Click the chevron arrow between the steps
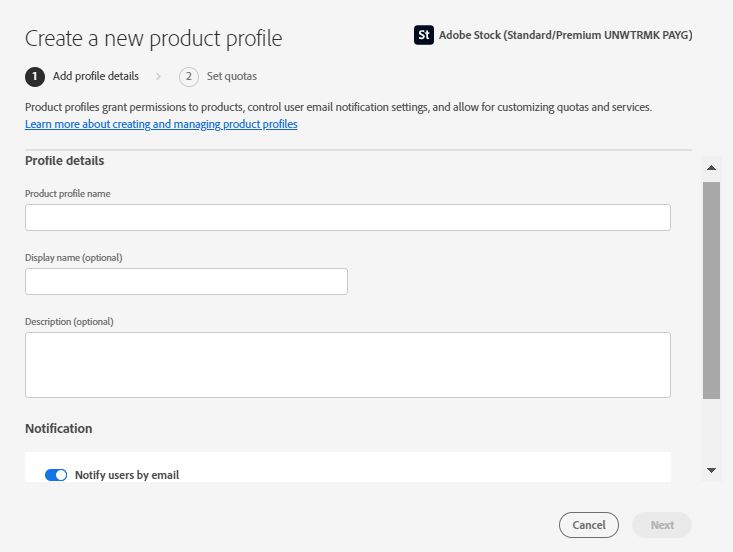Image resolution: width=733 pixels, height=552 pixels. tap(158, 76)
